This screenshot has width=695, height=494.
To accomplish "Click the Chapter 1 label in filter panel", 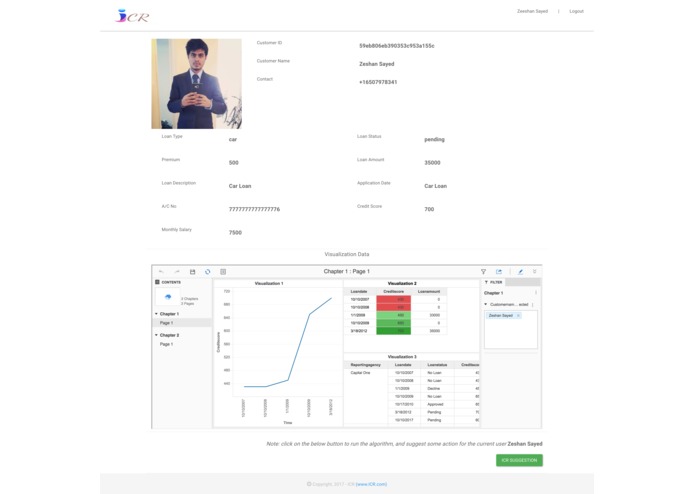I will tap(493, 293).
